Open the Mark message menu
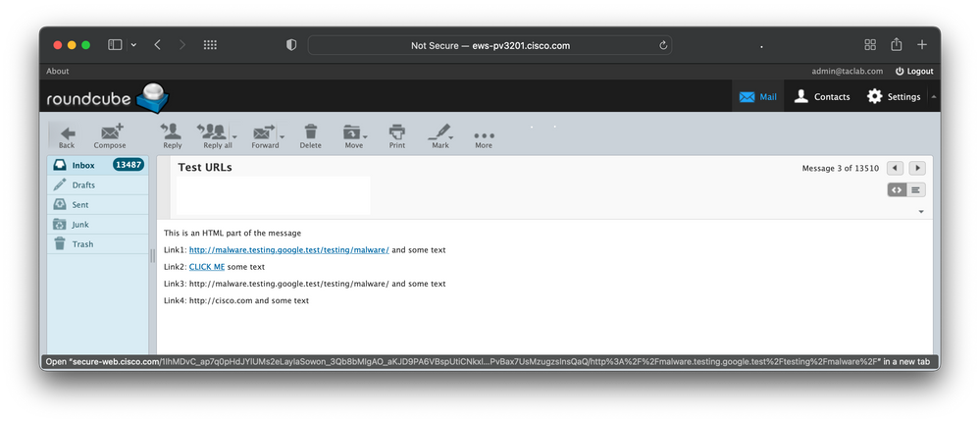This screenshot has height=423, width=980. [x=440, y=136]
